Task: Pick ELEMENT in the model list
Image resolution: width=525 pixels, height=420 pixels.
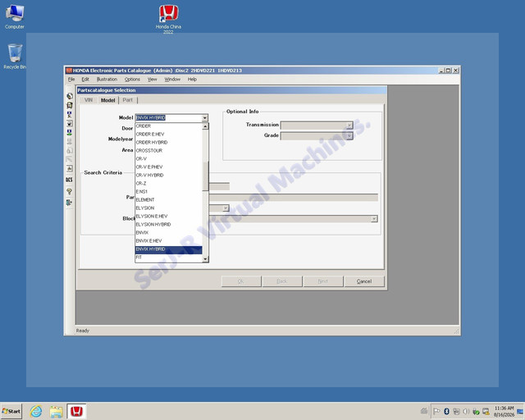Action: (169, 199)
